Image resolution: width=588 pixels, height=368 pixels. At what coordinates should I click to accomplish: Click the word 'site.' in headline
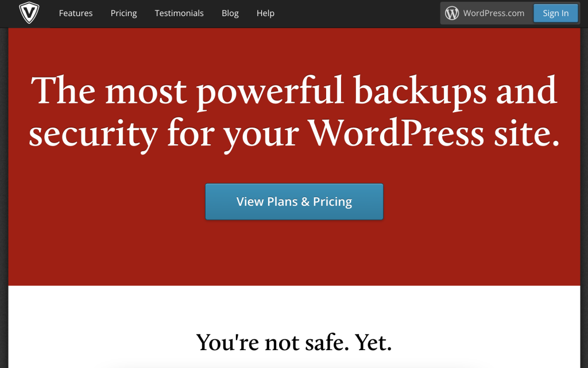pos(527,133)
